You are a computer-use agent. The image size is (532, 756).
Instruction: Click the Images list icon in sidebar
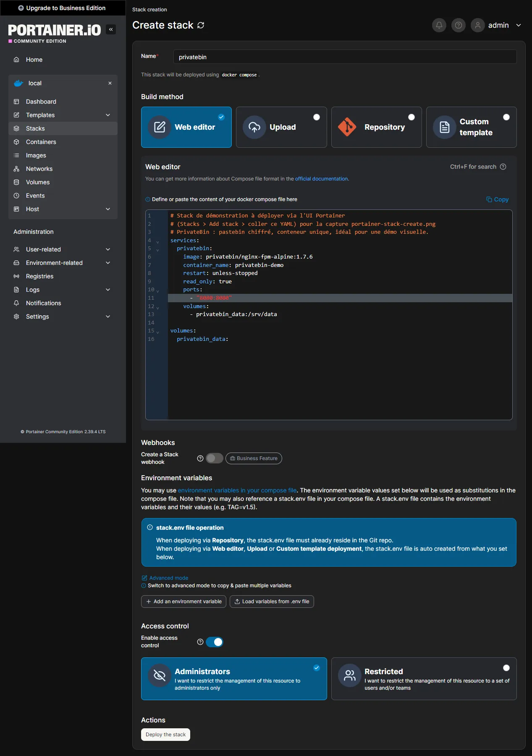16,155
